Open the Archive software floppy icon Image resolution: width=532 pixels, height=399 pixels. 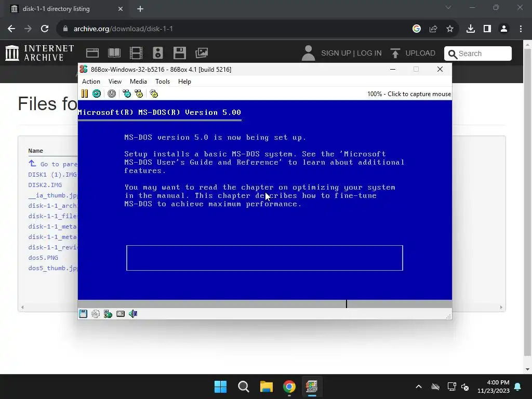pyautogui.click(x=179, y=53)
